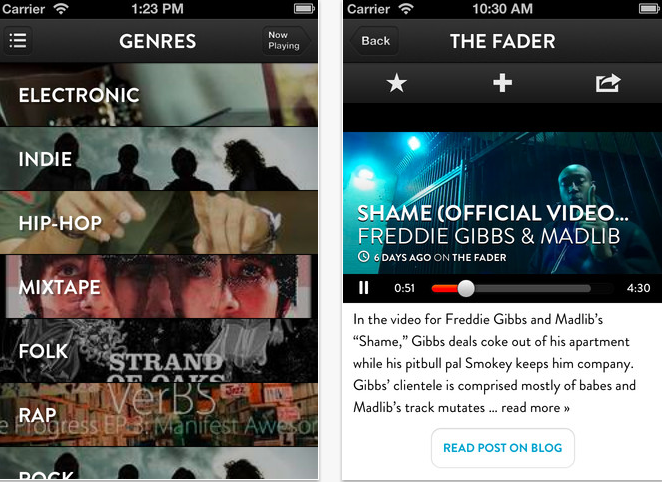This screenshot has width=662, height=482.
Task: Choose the Hip-Hop genre
Action: (159, 222)
